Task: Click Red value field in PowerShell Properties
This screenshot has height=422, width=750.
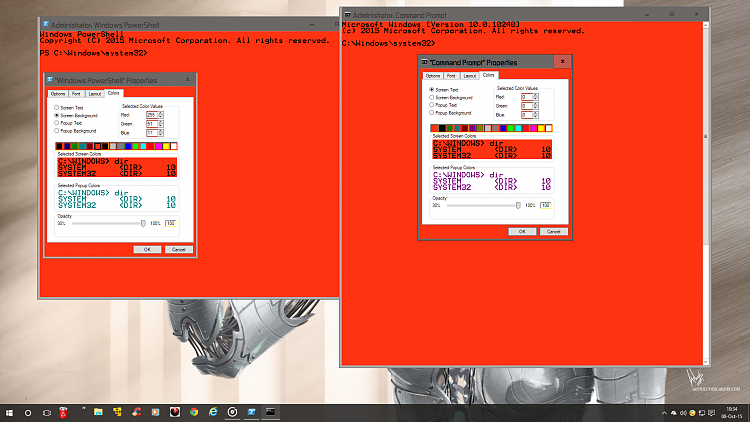Action: click(x=152, y=115)
